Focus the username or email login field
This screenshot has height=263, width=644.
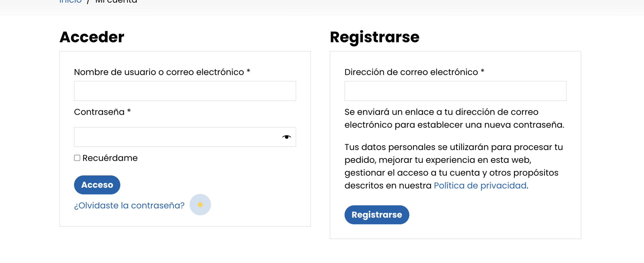[185, 91]
